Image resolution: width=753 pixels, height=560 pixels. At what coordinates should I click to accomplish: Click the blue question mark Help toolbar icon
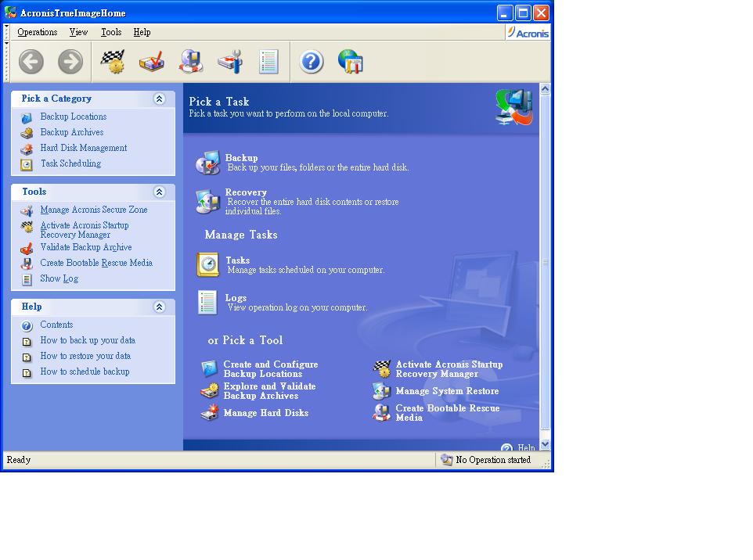point(312,62)
